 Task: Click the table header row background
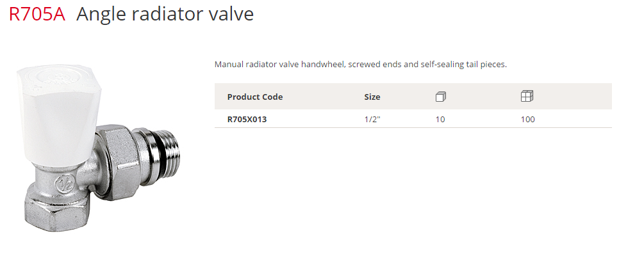pyautogui.click(x=413, y=97)
